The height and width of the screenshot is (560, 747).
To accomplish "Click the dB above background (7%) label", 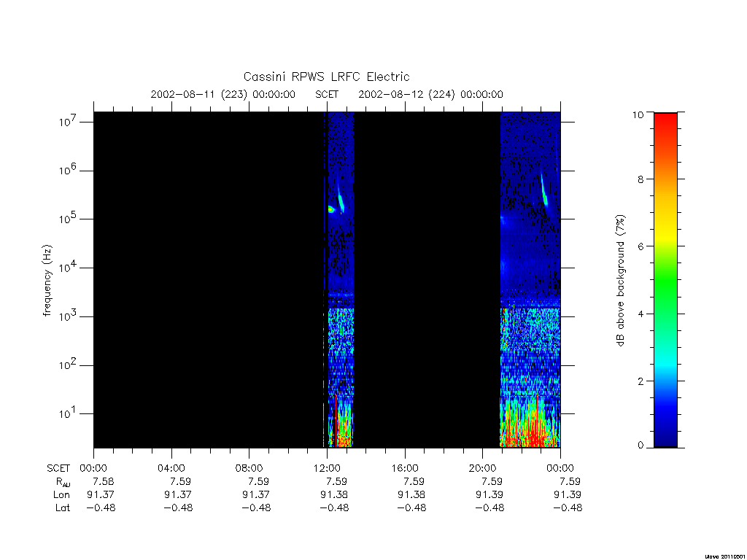I will tap(620, 281).
